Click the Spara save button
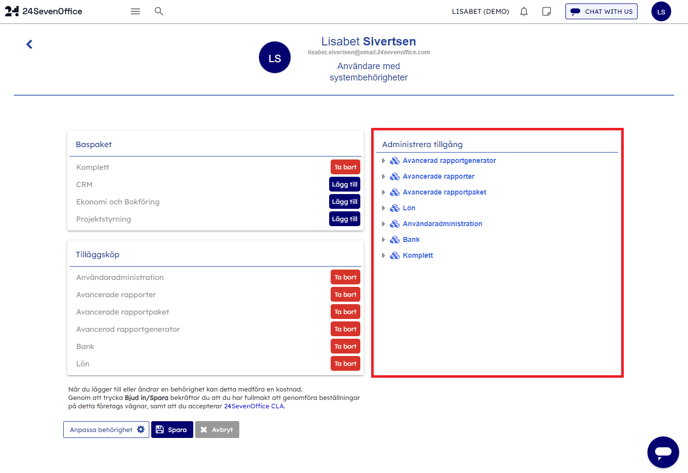This screenshot has height=473, width=688. tap(172, 430)
